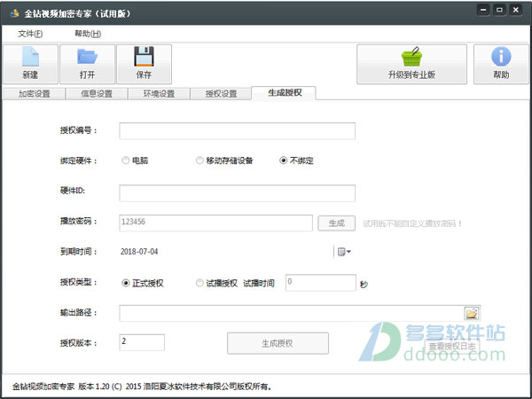Image resolution: width=532 pixels, height=399 pixels.
Task: Browse output path with the folder icon
Action: [472, 313]
